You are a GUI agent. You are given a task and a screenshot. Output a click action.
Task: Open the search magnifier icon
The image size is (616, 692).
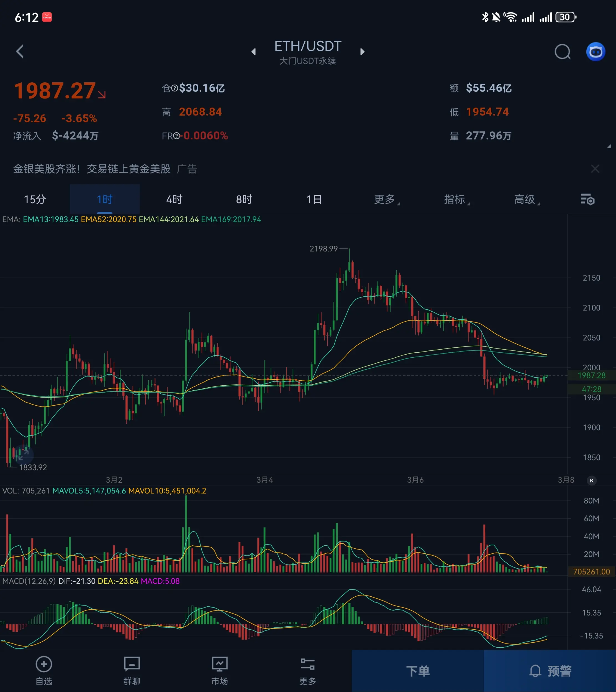pos(562,52)
